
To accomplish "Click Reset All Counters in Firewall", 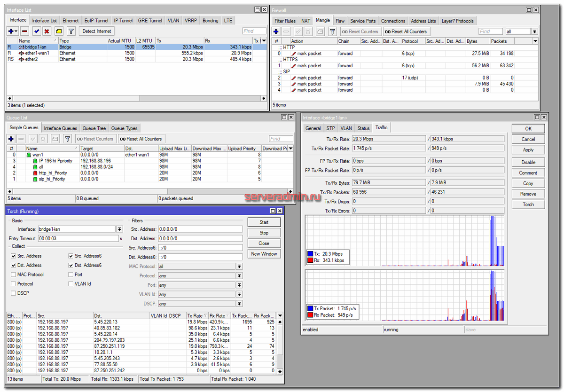I will (x=406, y=31).
